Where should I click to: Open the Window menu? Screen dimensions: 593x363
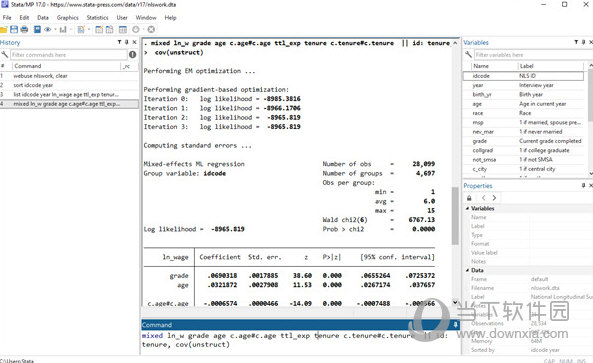[146, 18]
